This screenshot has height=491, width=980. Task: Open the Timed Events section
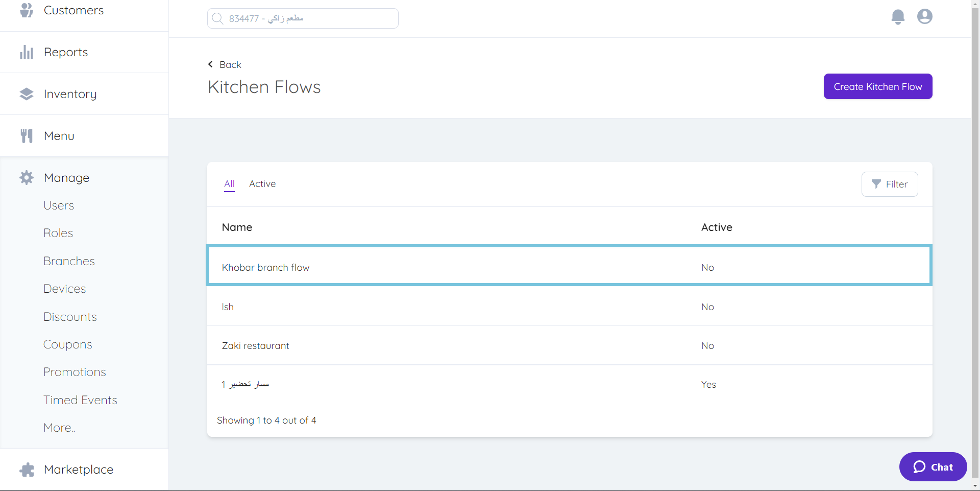coord(80,400)
